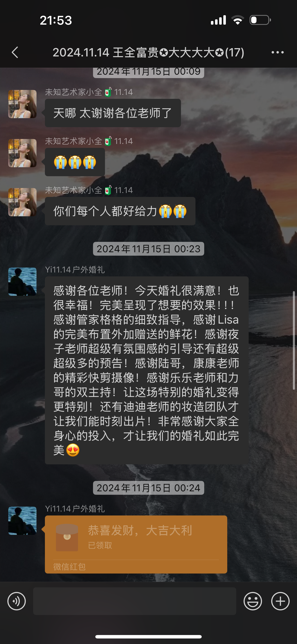
Task: Open the red packet 恭喜发财，大吉大利
Action: point(136,544)
